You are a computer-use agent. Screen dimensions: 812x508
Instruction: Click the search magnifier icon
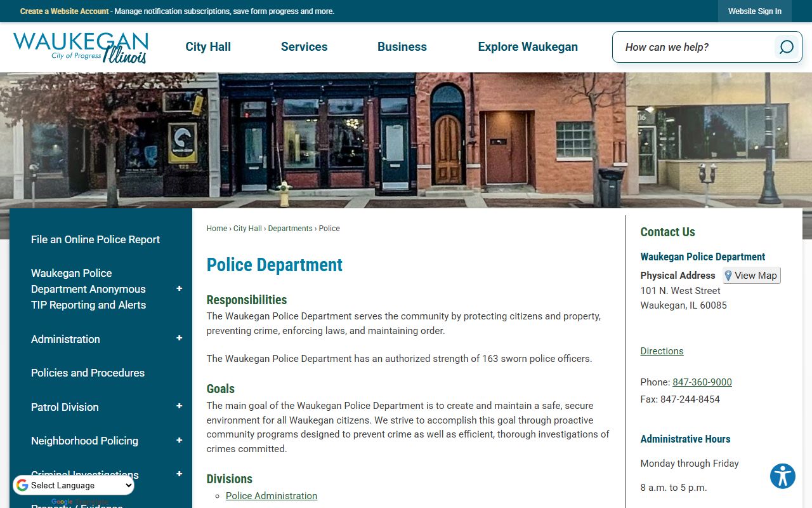tap(786, 47)
